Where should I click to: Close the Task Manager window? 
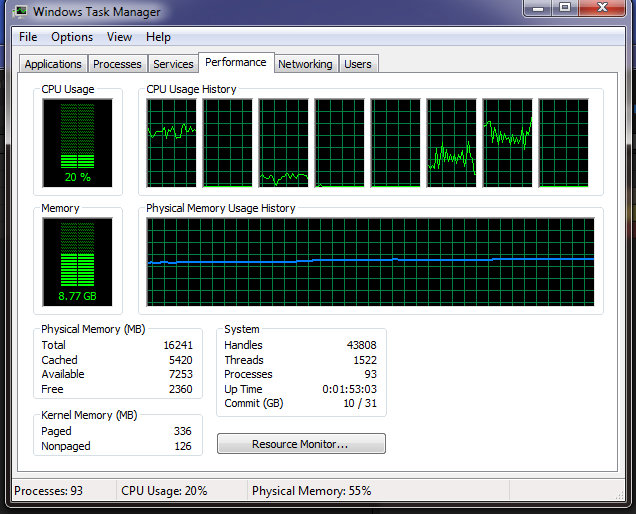(x=602, y=7)
